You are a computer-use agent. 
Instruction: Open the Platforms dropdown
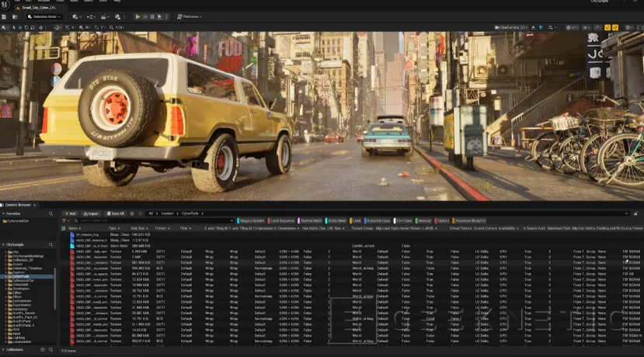click(190, 17)
